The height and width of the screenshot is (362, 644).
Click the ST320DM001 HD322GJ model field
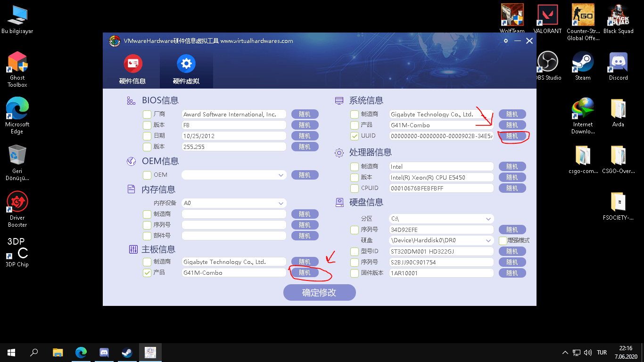tap(441, 252)
